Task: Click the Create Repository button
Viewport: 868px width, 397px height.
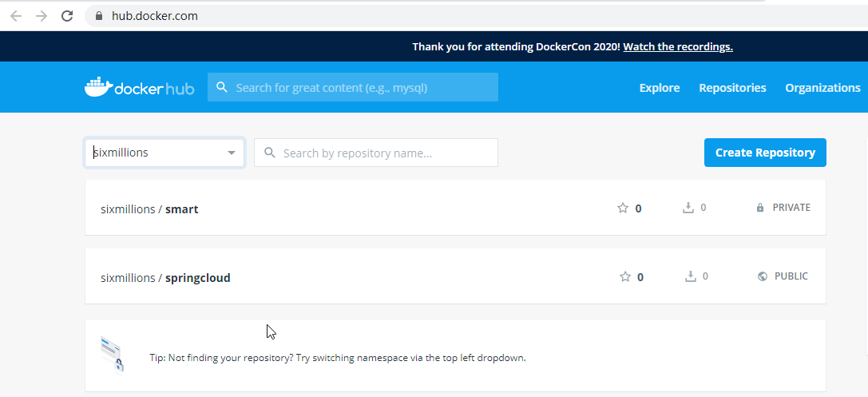Action: 765,153
